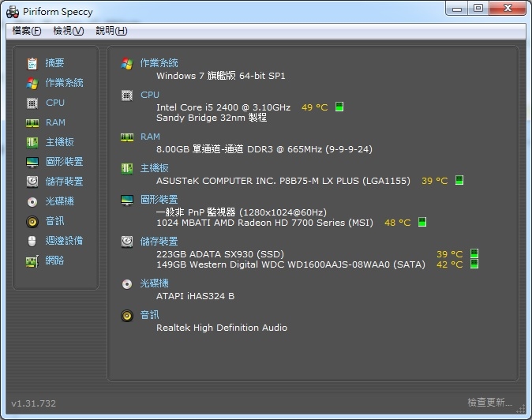Select 儲存裝置 label in the sidebar
The image size is (532, 420).
64,182
